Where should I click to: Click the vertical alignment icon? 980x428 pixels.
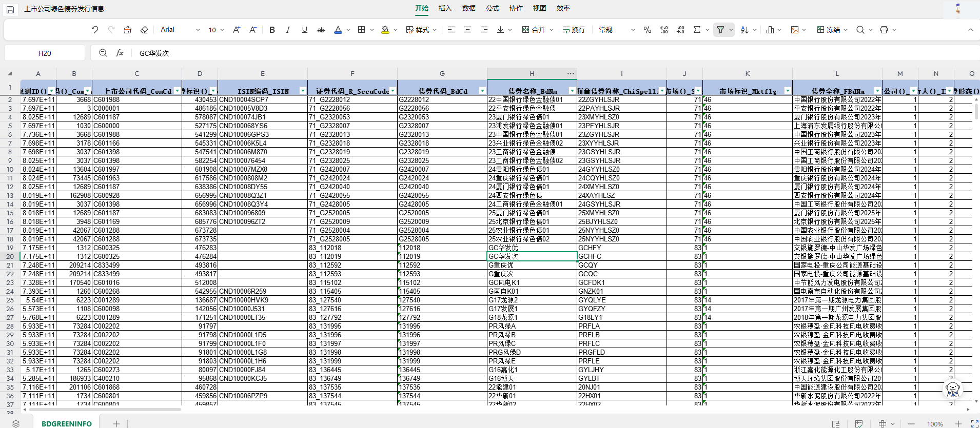coord(500,30)
